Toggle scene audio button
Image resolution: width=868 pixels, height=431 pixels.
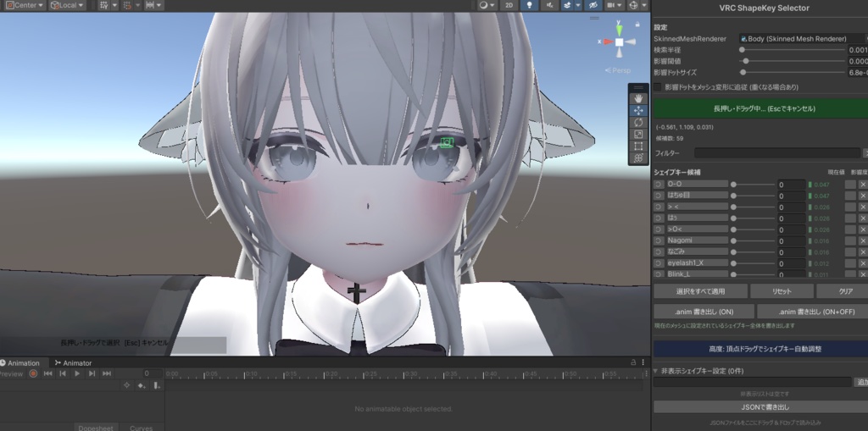pyautogui.click(x=549, y=5)
